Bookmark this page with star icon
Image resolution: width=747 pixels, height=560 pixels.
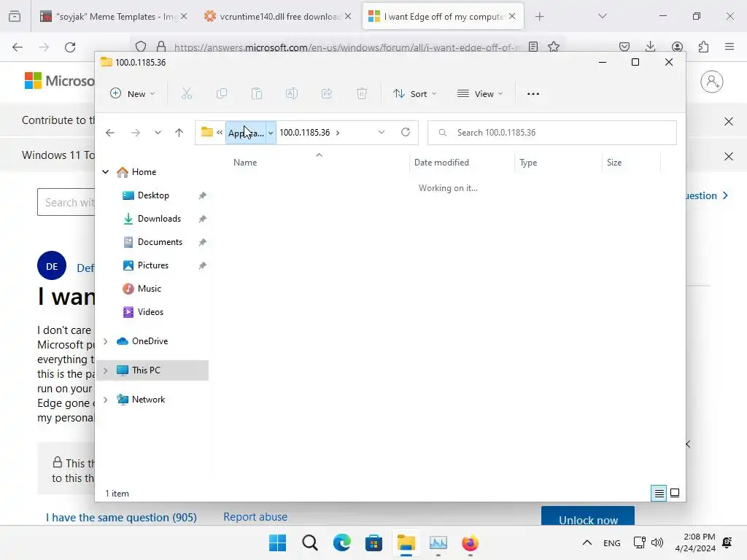(553, 47)
